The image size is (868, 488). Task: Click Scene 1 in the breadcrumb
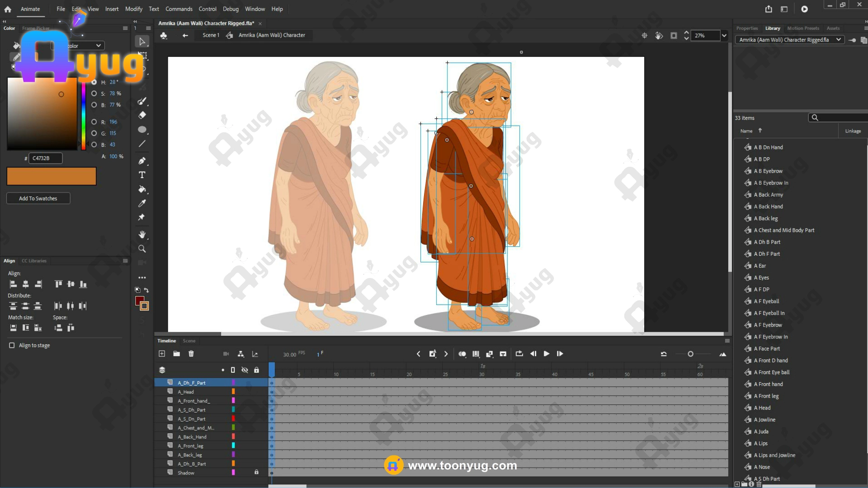tap(211, 35)
